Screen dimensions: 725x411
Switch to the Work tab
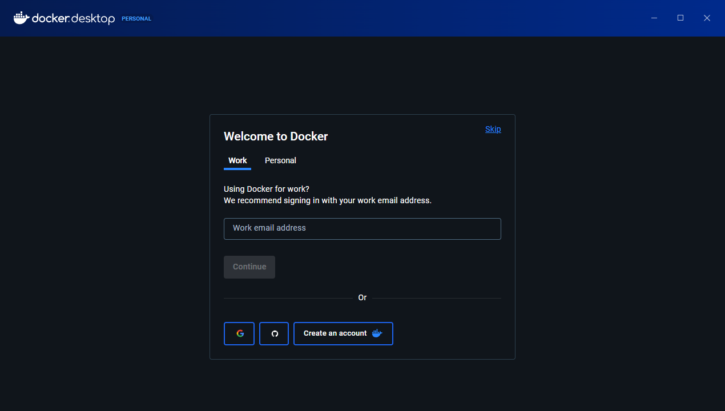tap(237, 160)
